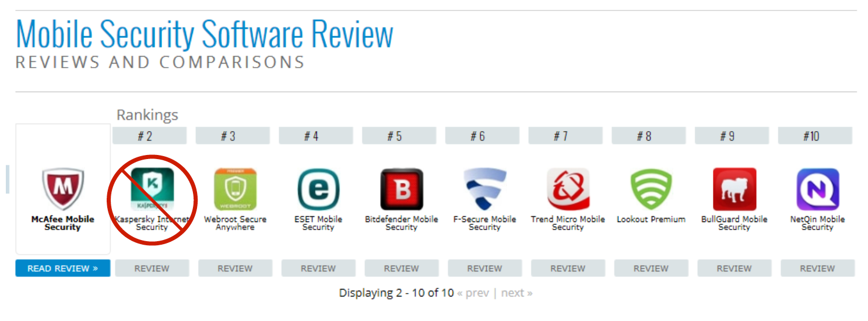Click the #2 ranking label

tap(150, 136)
